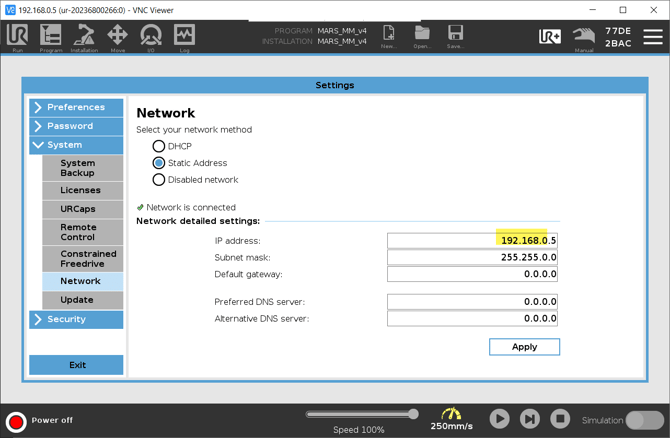Open the Installation tab icon
Viewport: 670px width, 438px height.
(84, 36)
